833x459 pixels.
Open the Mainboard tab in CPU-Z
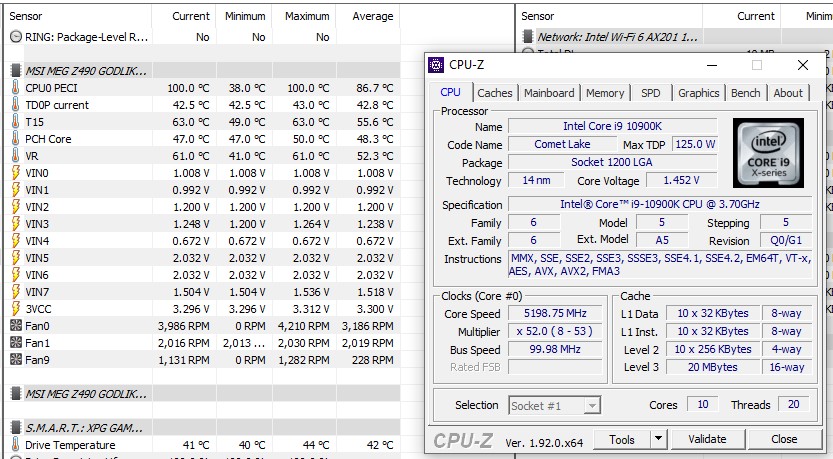pyautogui.click(x=549, y=93)
